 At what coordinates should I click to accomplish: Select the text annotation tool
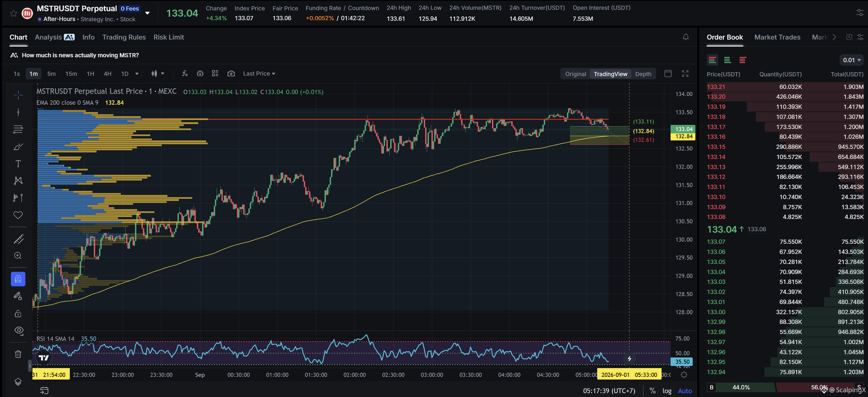(18, 164)
